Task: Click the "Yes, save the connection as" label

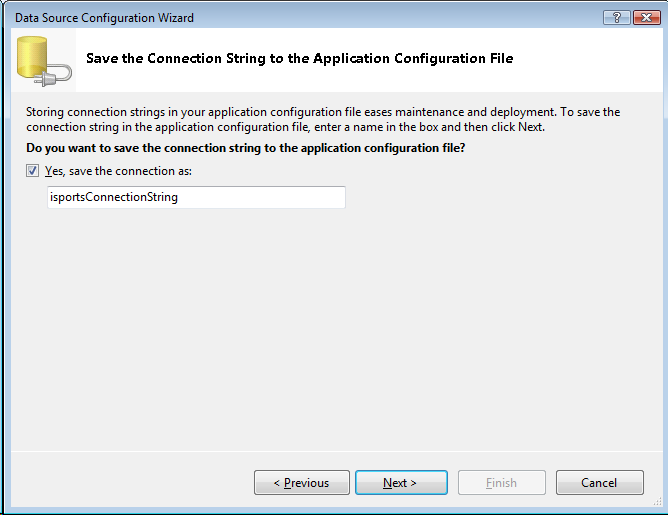Action: click(118, 171)
